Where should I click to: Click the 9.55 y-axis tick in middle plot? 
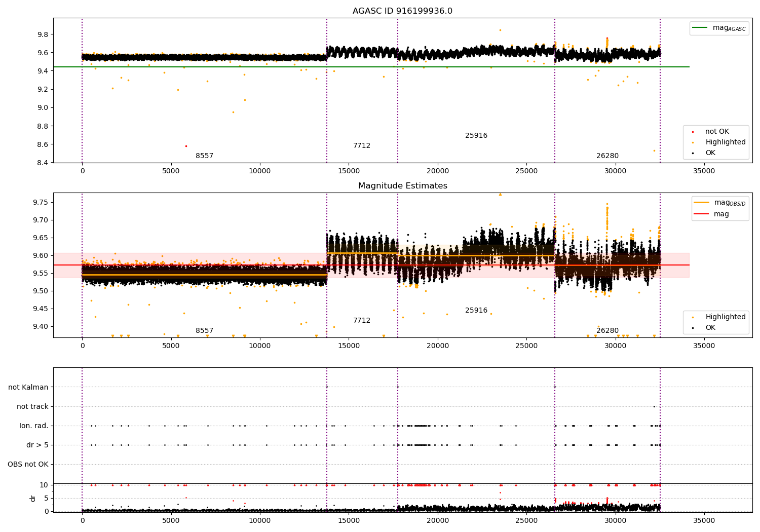pyautogui.click(x=41, y=274)
